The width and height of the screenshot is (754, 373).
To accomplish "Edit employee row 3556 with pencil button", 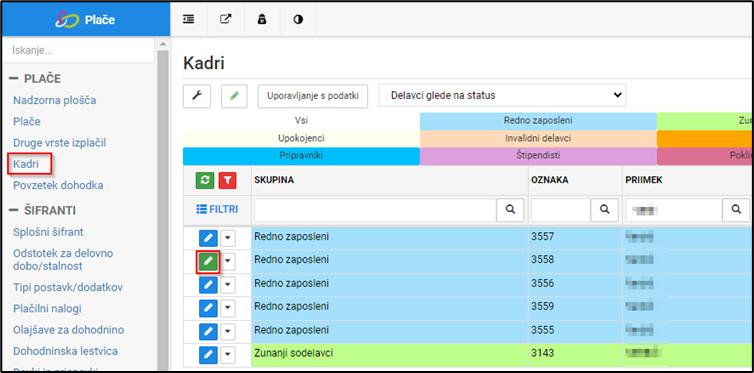I will pos(208,285).
